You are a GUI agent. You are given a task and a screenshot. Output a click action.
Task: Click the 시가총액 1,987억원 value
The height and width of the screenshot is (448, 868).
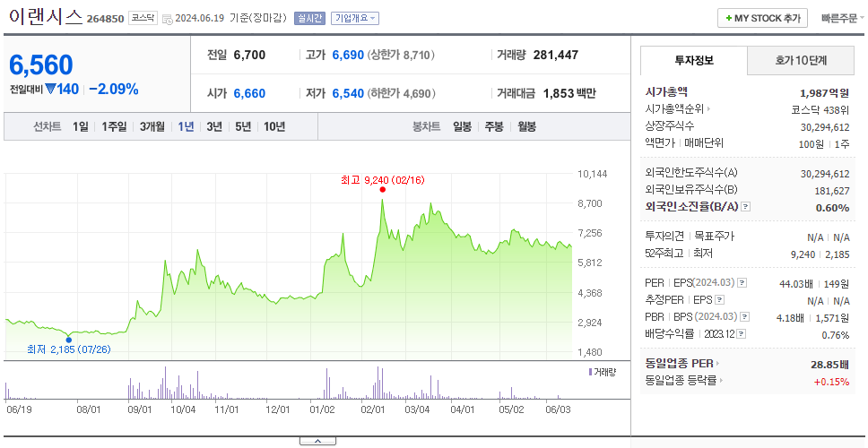[x=824, y=93]
